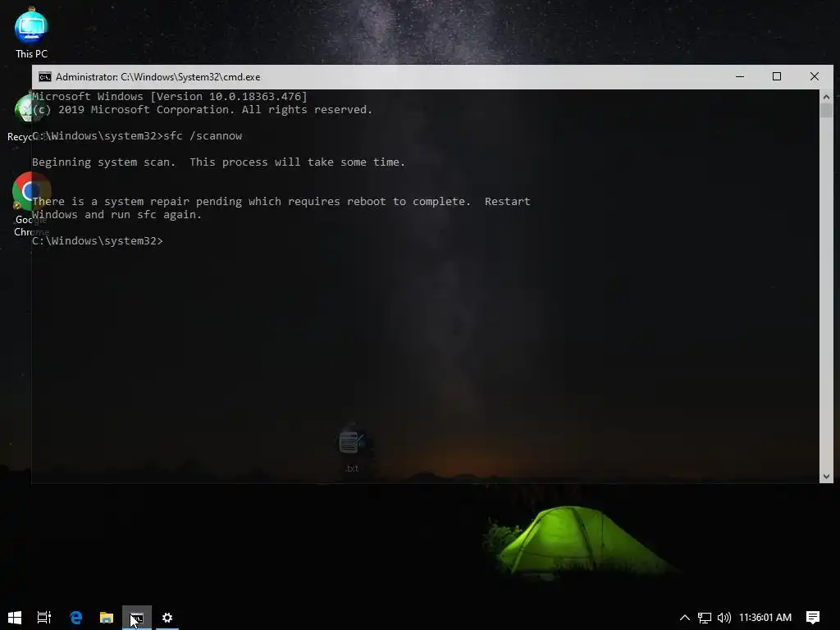This screenshot has height=630, width=840.
Task: Show hidden system tray icons
Action: 685,618
